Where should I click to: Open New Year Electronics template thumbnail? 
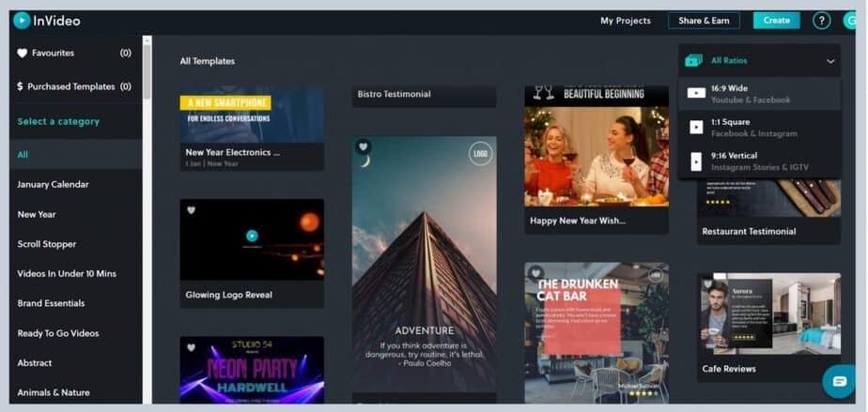click(x=252, y=114)
